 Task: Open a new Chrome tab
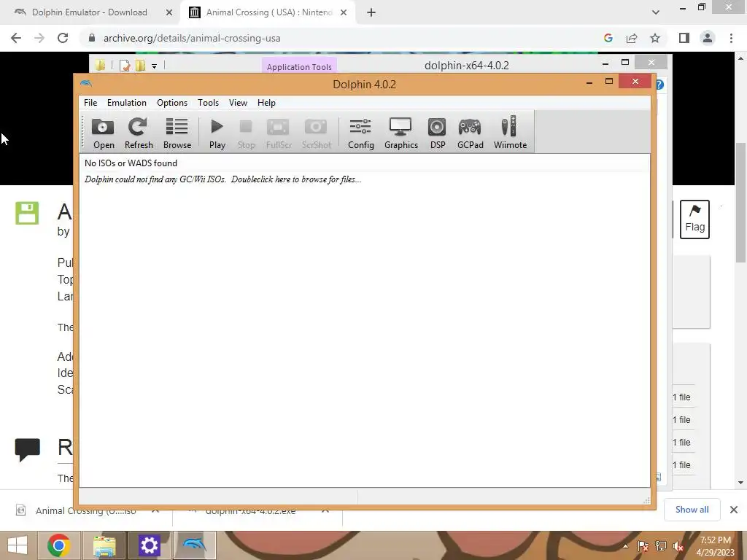point(371,12)
